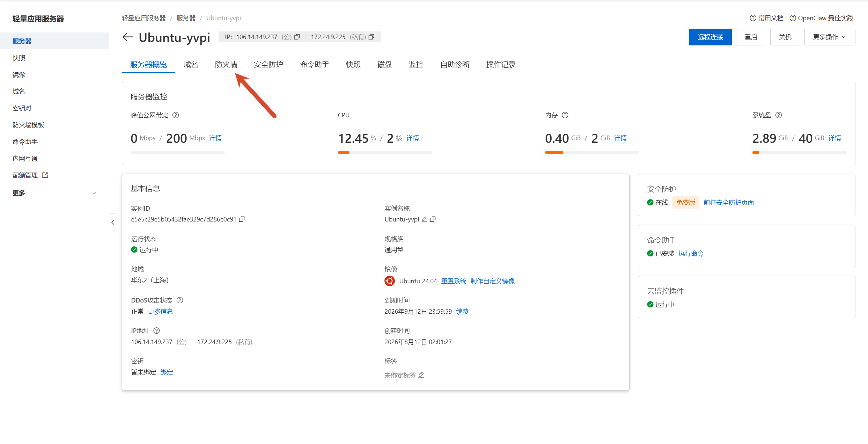This screenshot has height=444, width=868.
Task: Open DDoS攻击状态 help tooltip
Action: [x=180, y=300]
